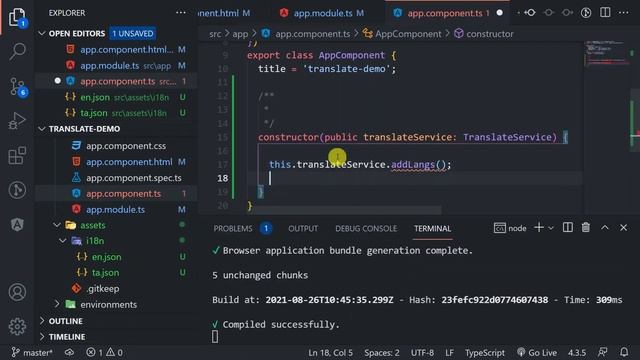Open the Git graph icon in activity bar
The image size is (640, 360).
tap(17, 190)
